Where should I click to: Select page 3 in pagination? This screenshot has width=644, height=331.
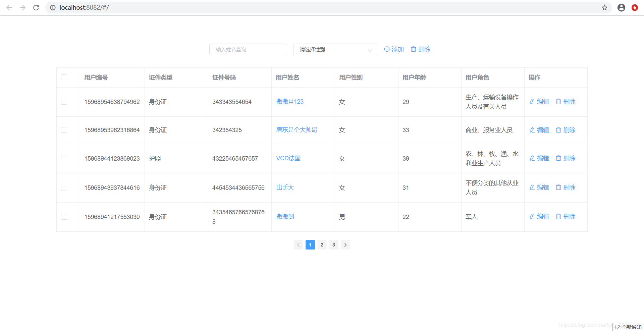[x=334, y=245]
